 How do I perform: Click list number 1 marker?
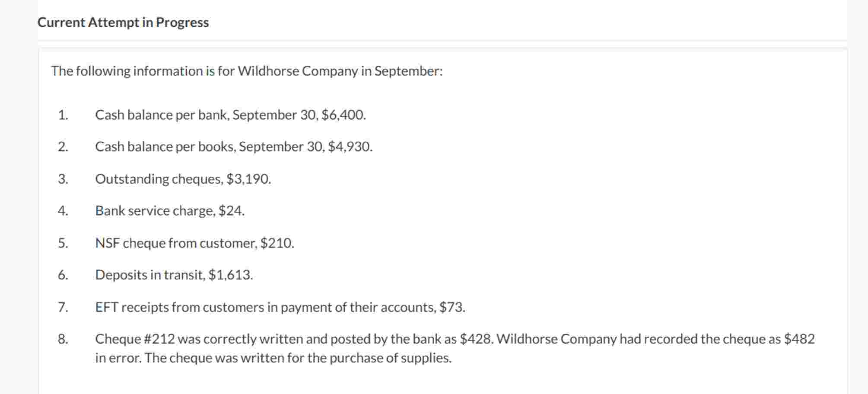(63, 115)
